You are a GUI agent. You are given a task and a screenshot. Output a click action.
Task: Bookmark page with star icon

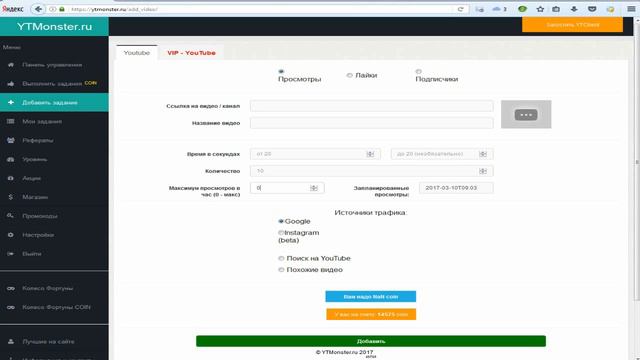point(540,9)
